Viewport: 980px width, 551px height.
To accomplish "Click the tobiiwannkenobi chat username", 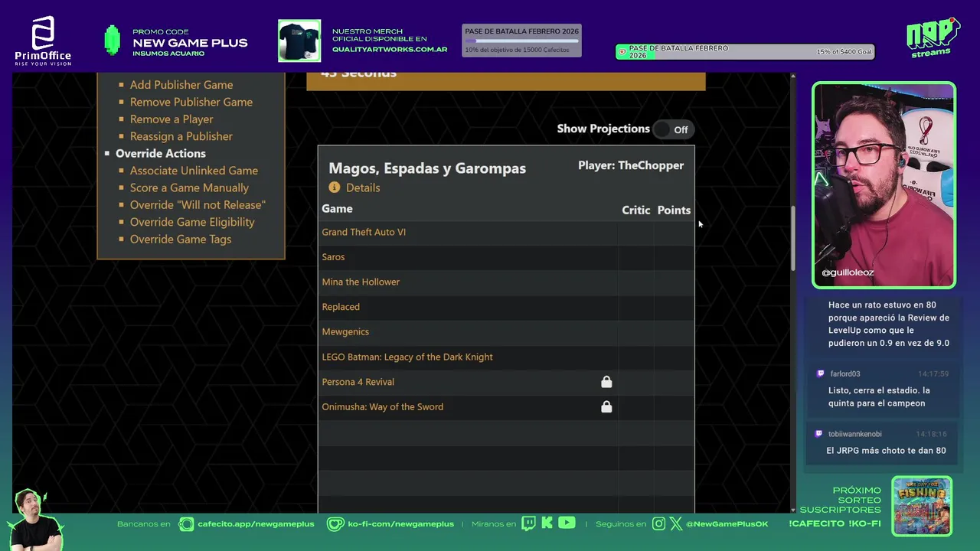I will pos(855,434).
